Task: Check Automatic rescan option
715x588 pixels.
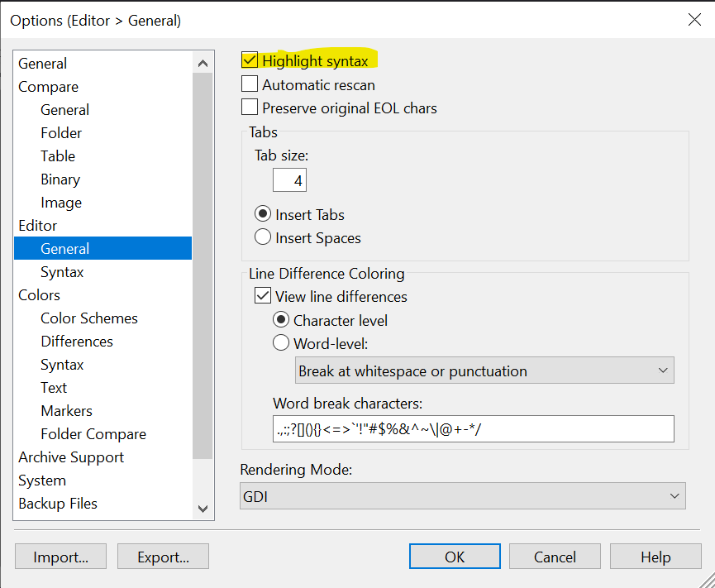Action: coord(250,84)
